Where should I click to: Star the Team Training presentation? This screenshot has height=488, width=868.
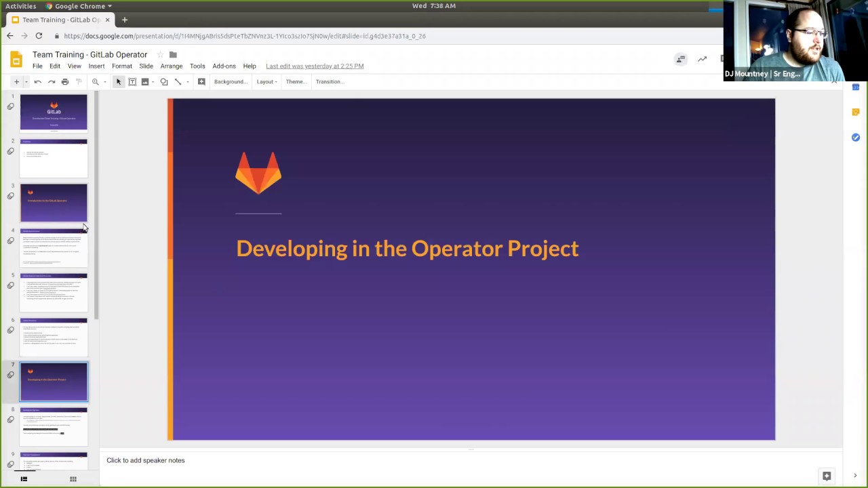pos(161,54)
